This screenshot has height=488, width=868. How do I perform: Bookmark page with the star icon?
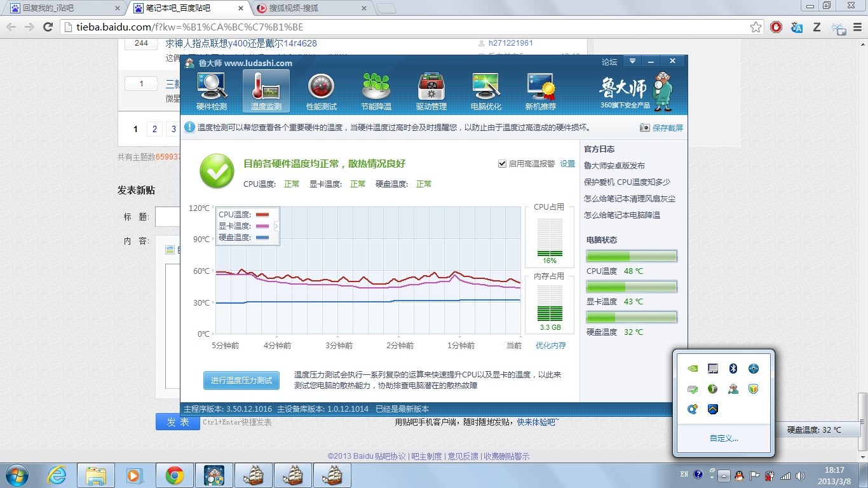pos(756,27)
